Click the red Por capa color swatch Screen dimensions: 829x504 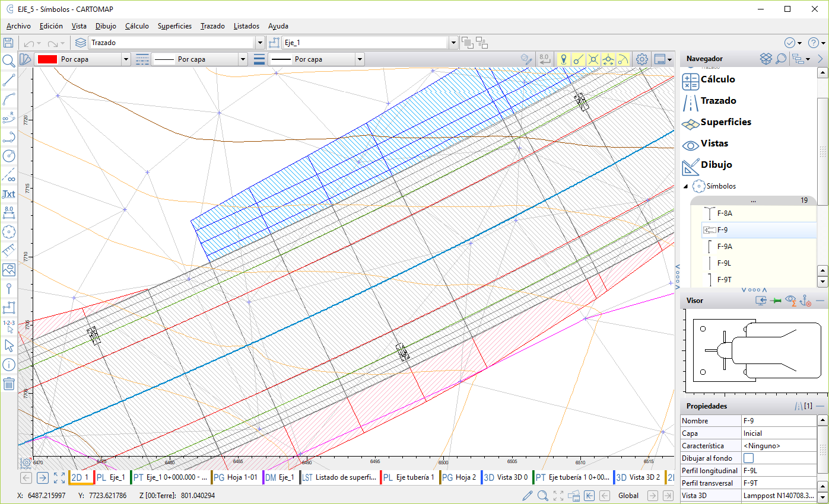47,59
